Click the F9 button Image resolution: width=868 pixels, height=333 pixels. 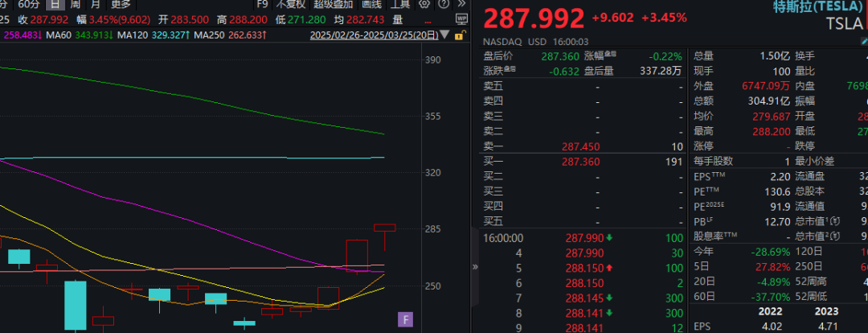click(262, 5)
